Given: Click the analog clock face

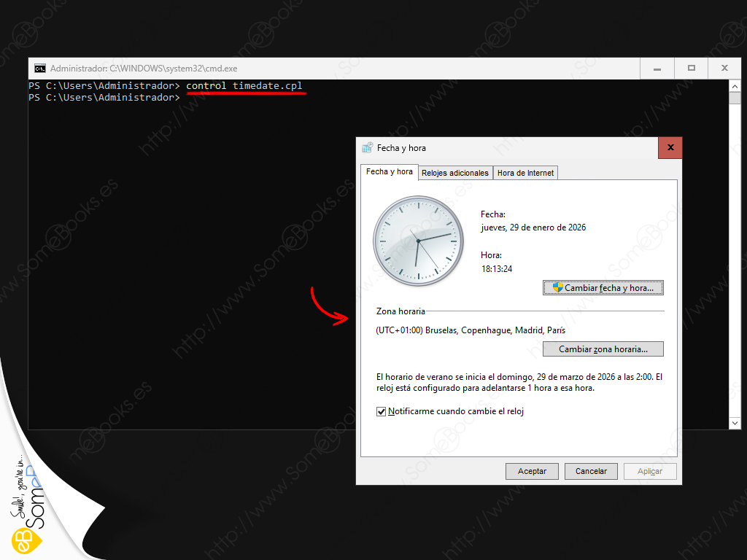Looking at the screenshot, I should pos(418,240).
